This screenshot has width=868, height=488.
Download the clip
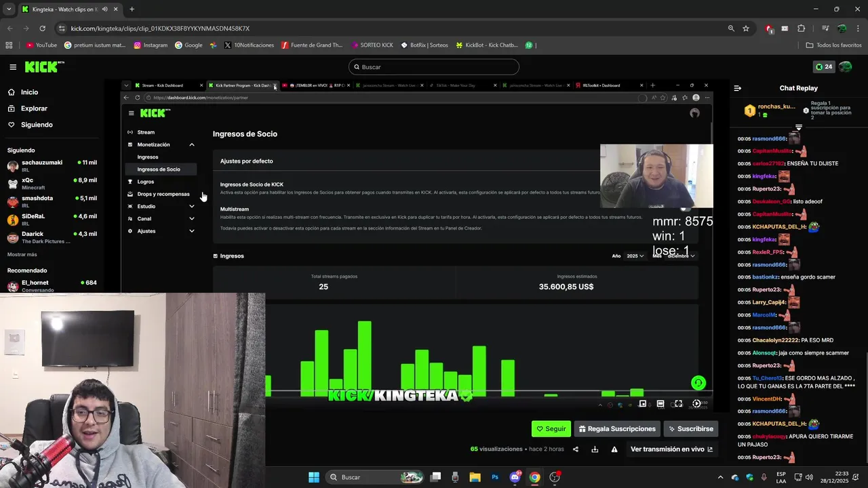pyautogui.click(x=595, y=449)
